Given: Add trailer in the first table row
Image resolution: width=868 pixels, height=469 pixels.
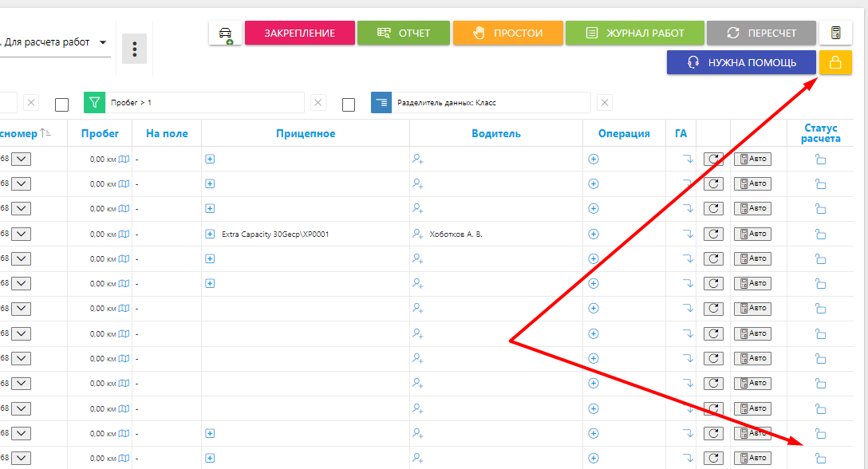Looking at the screenshot, I should [210, 159].
